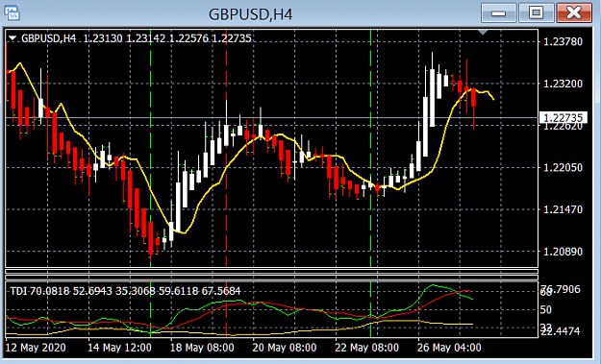Click the TDI indicator values label

point(125,291)
